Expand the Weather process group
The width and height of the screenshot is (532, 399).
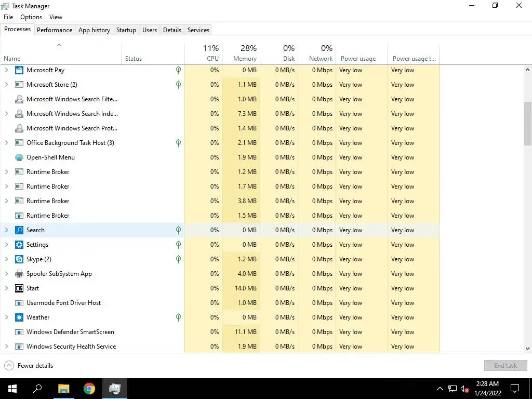tap(6, 317)
